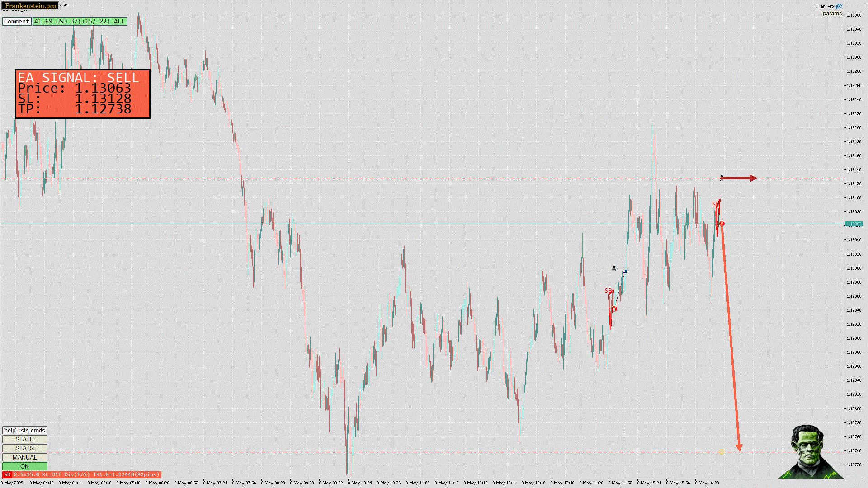The height and width of the screenshot is (488, 868).
Task: Click the yellow take-profit marker icon
Action: tap(722, 451)
